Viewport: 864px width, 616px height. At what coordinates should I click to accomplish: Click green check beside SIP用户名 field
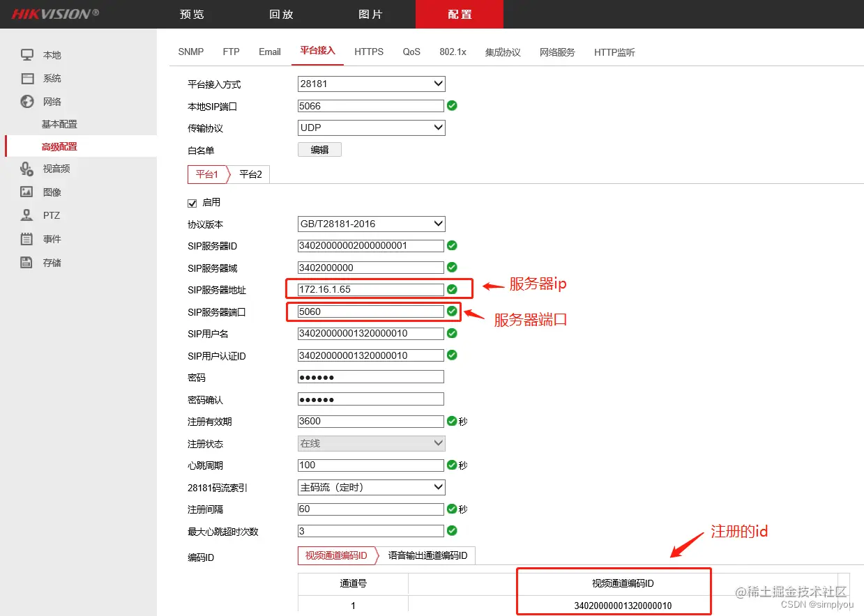(452, 334)
